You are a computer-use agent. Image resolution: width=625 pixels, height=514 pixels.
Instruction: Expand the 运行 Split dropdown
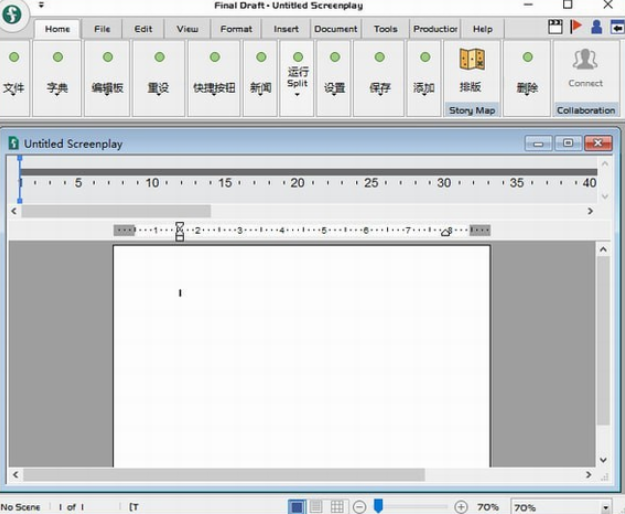[x=297, y=94]
